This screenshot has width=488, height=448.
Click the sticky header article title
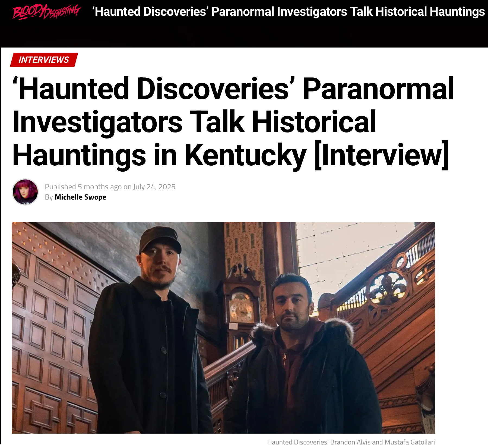[289, 12]
